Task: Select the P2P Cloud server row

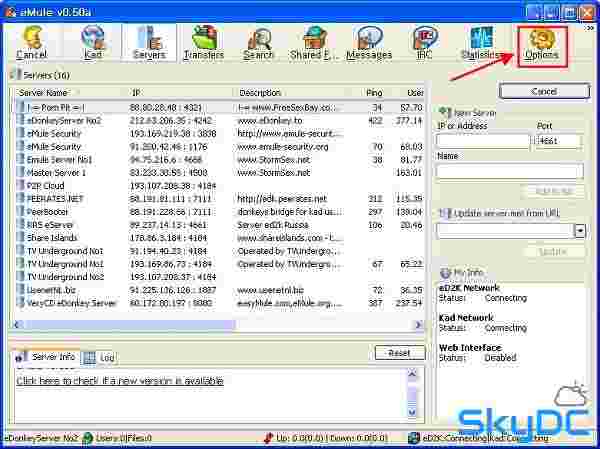Action: coord(220,186)
